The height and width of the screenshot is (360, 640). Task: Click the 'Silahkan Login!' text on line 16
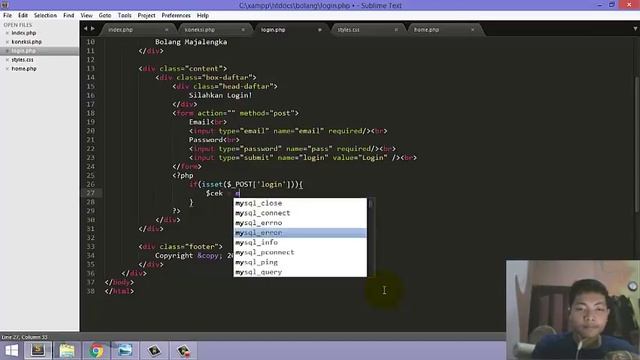pos(220,95)
